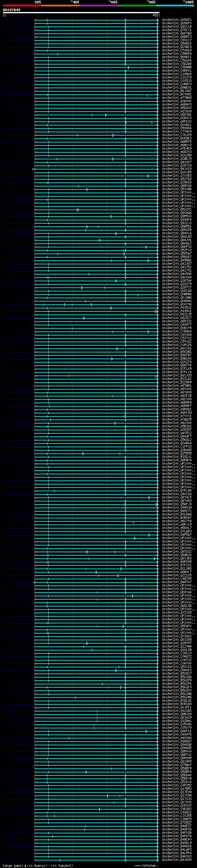Select the UniRef100_A7TNK8 label

tap(177, 98)
